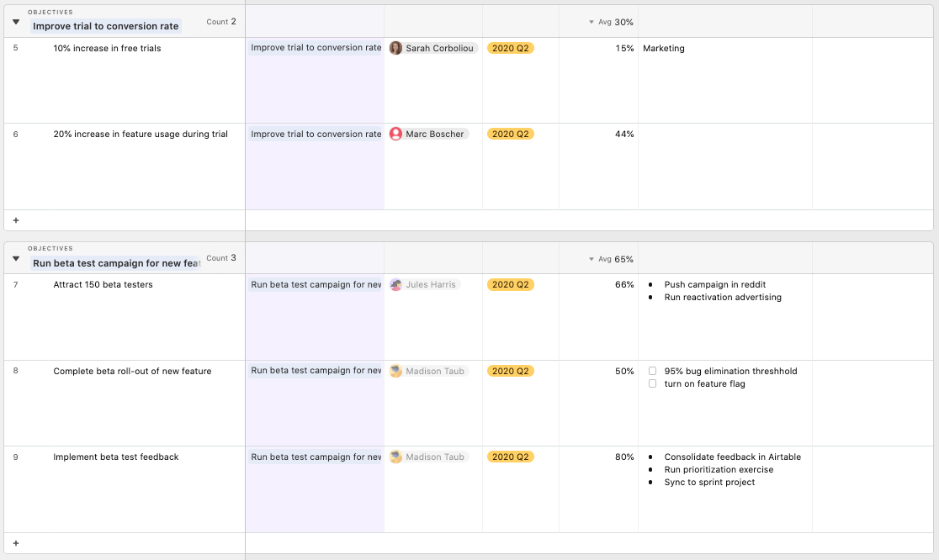Click the Jules Harris collaborator chip

click(x=425, y=285)
